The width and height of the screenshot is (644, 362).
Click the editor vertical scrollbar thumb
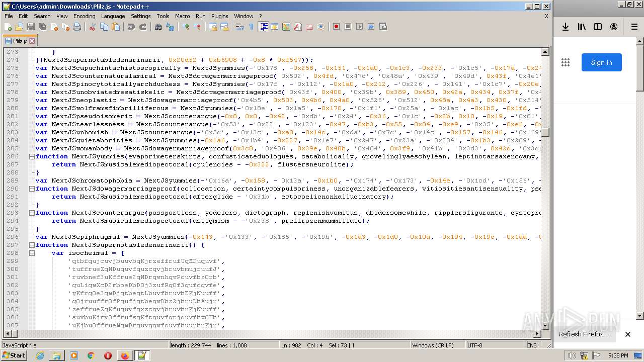point(545,133)
